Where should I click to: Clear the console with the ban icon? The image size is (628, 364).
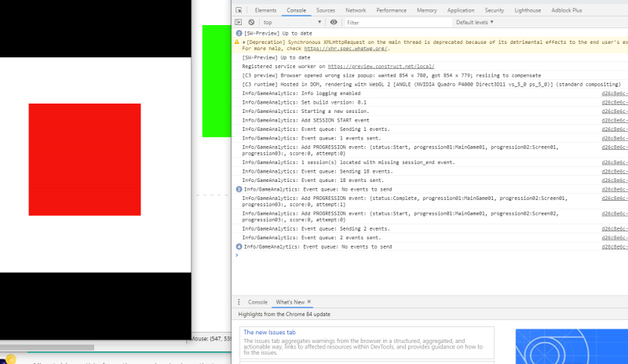(x=251, y=23)
